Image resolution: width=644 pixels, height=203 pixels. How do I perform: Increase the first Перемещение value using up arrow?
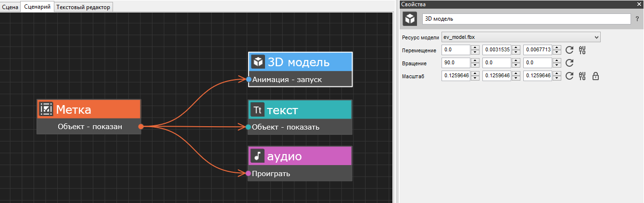pyautogui.click(x=475, y=48)
